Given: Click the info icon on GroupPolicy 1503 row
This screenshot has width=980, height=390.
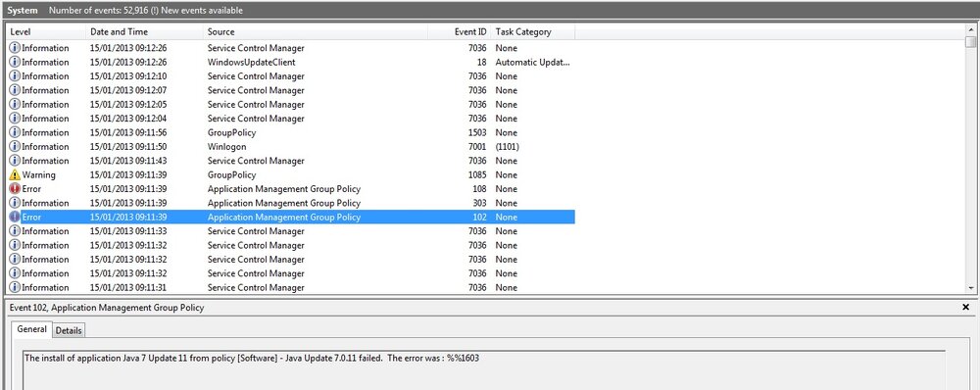Looking at the screenshot, I should (x=15, y=132).
